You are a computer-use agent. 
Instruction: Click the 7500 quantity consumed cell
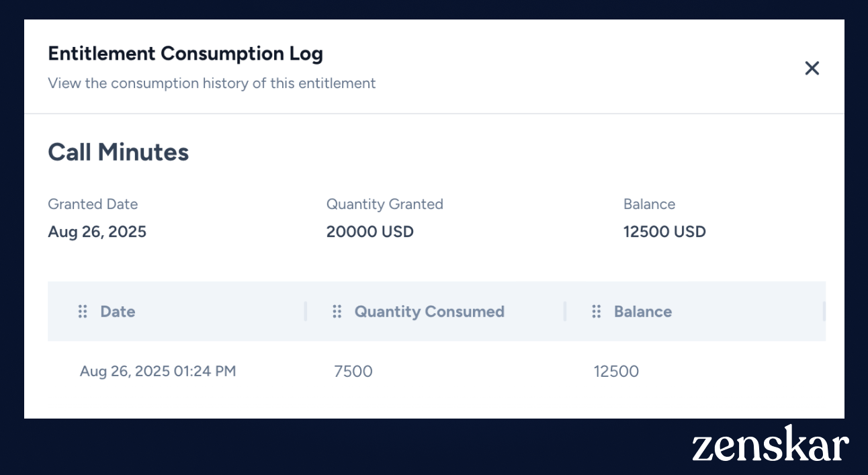[x=353, y=371]
